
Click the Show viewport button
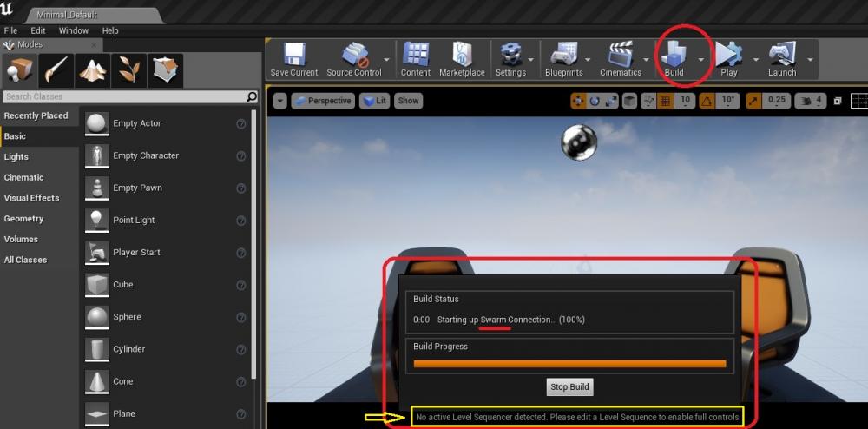pyautogui.click(x=409, y=101)
